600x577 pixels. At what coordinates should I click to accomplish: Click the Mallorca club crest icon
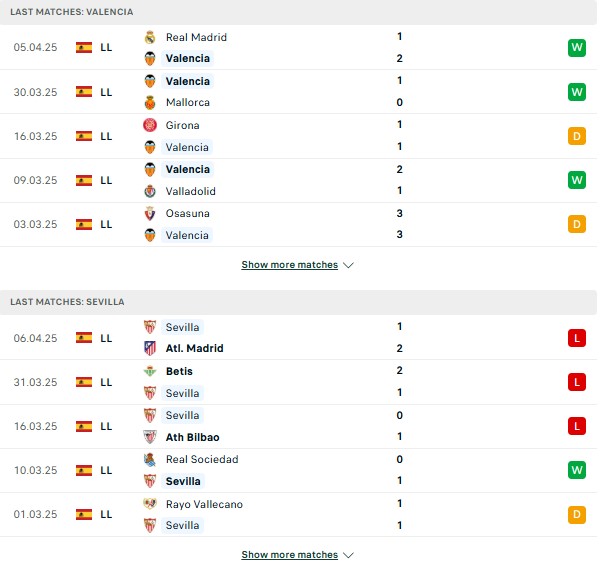[150, 103]
